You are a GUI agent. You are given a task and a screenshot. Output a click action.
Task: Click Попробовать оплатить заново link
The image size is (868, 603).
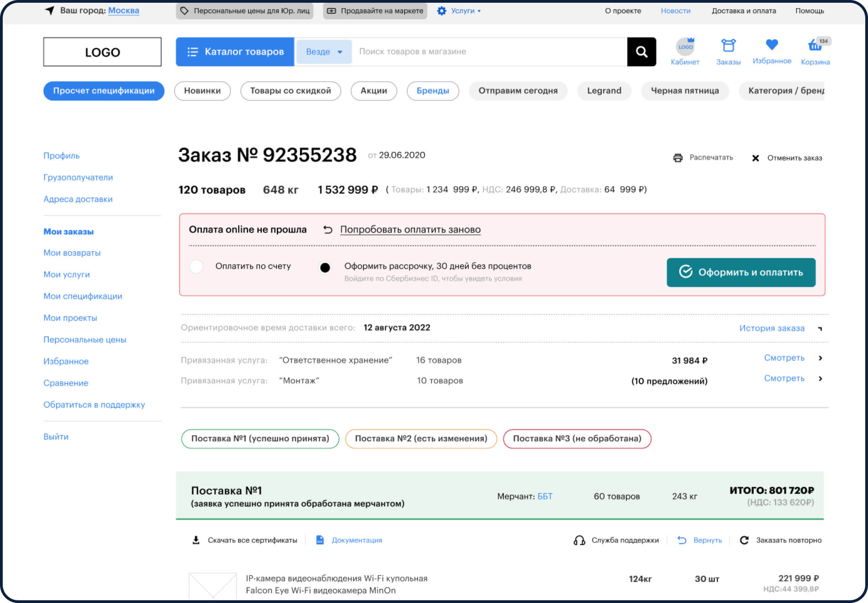tap(410, 230)
